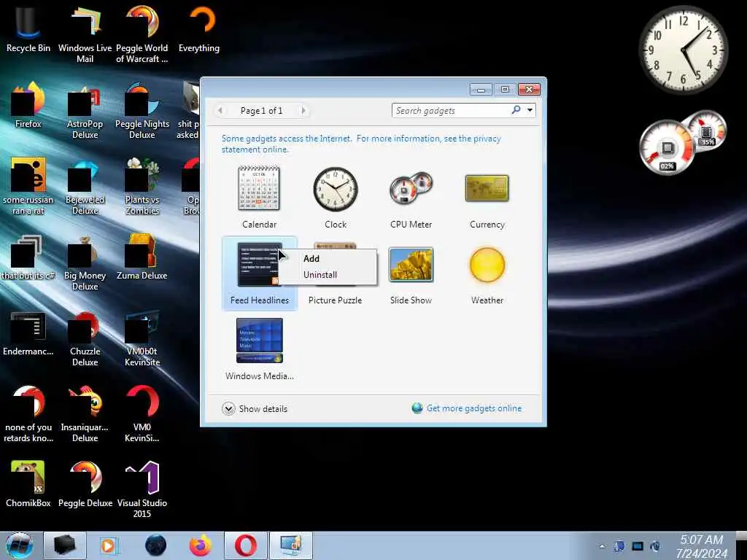The height and width of the screenshot is (560, 747).
Task: Open Zuma Deluxe desktop shortcut
Action: (x=142, y=257)
